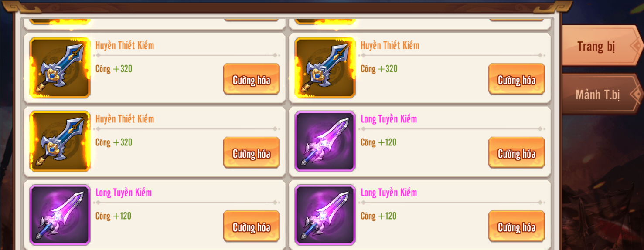Screen dimensions: 644x250
Task: Select the left-column purple Long Tuyền Kiếm icon
Action: click(60, 215)
